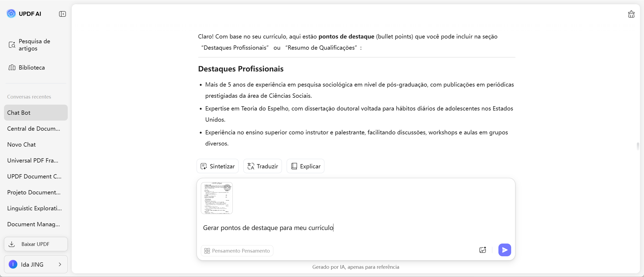Select the Chat Bot conversation
The height and width of the screenshot is (277, 644).
coord(36,113)
